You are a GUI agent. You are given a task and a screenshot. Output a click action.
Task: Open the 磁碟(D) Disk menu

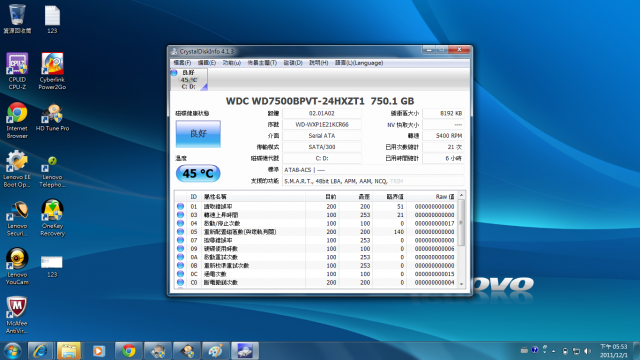293,63
